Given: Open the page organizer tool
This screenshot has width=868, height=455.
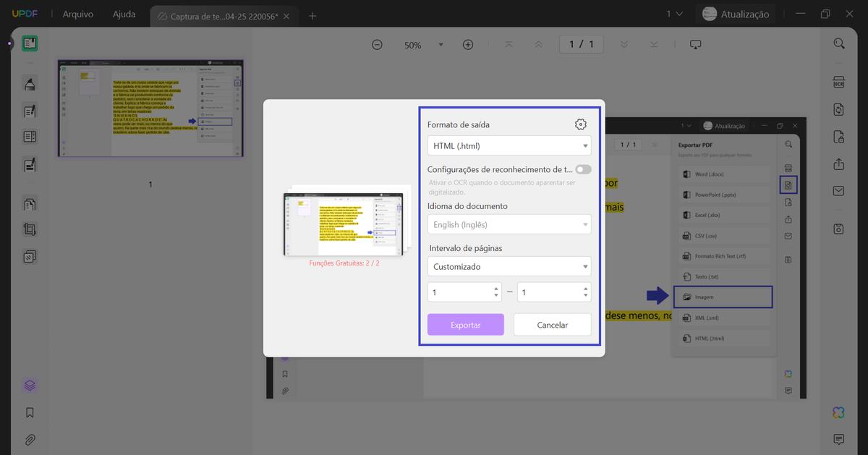Looking at the screenshot, I should pyautogui.click(x=29, y=203).
